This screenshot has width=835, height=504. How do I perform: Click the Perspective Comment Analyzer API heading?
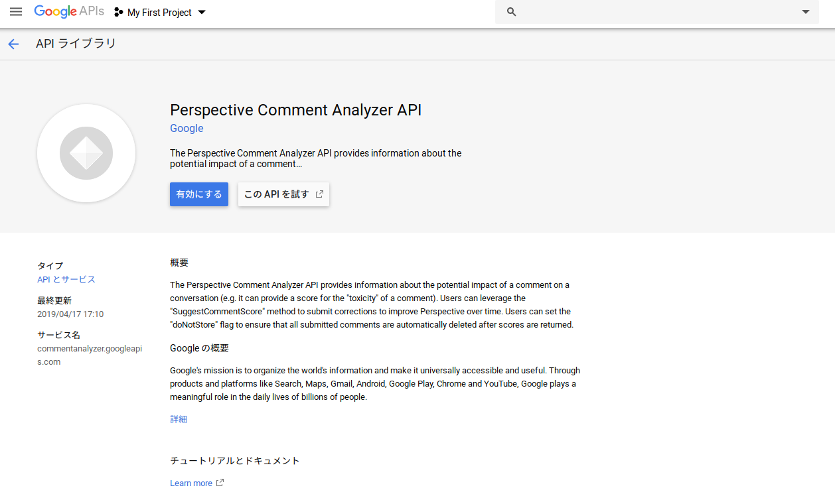coord(295,110)
